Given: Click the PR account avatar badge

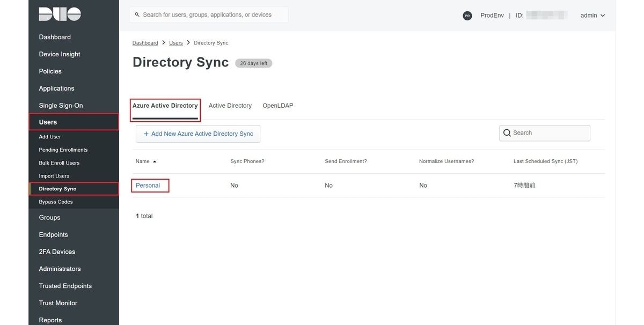Looking at the screenshot, I should tap(467, 16).
